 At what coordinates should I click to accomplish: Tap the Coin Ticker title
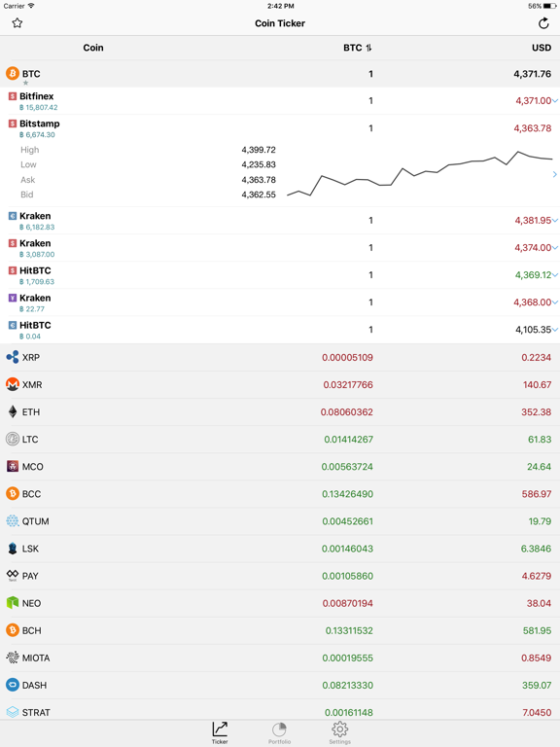pyautogui.click(x=280, y=23)
